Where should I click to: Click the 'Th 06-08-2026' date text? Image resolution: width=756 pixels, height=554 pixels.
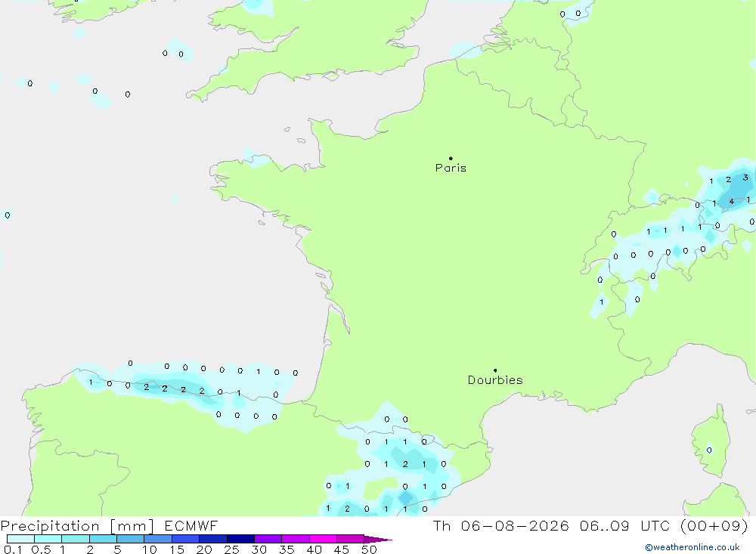tap(501, 525)
